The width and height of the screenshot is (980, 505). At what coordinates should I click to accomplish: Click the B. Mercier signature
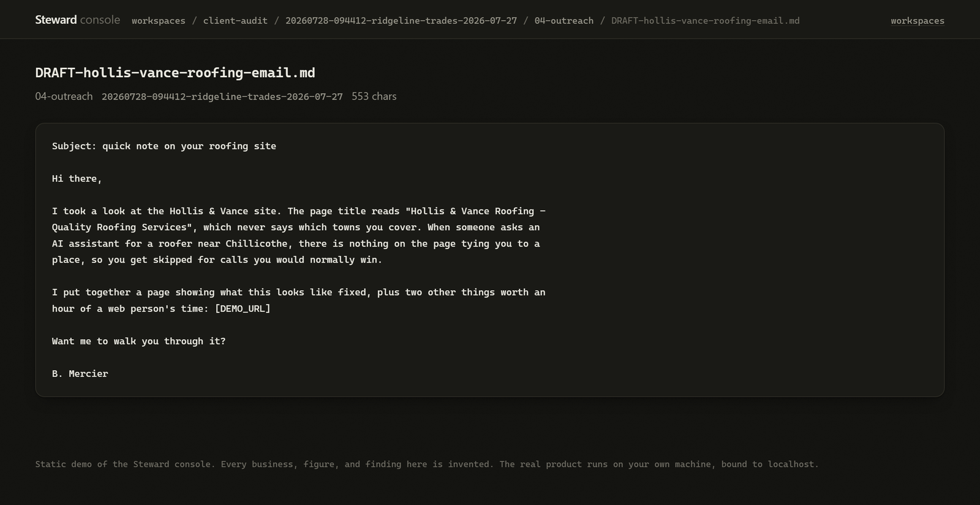(x=80, y=373)
